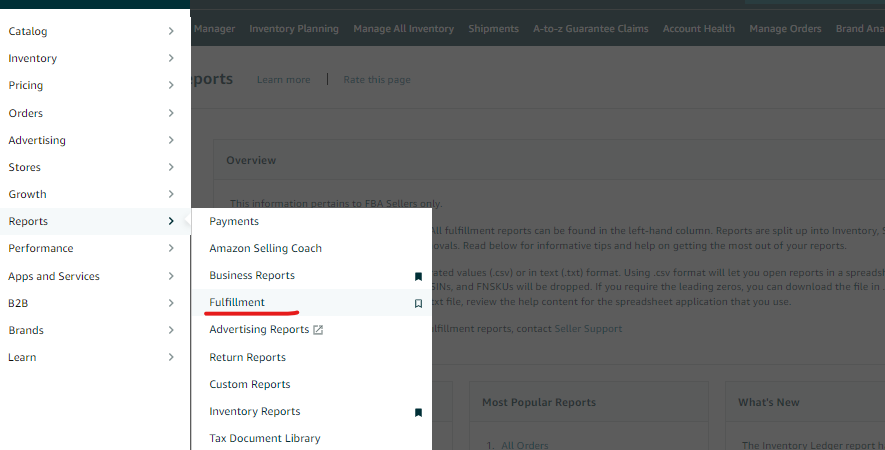Viewport: 885px width, 450px height.
Task: Click the What's New heading
Action: point(769,403)
